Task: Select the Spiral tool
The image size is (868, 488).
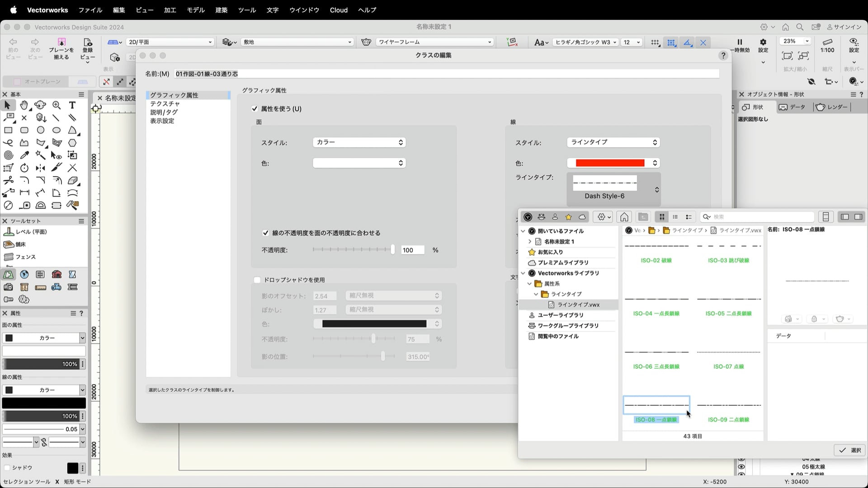Action: click(8, 155)
